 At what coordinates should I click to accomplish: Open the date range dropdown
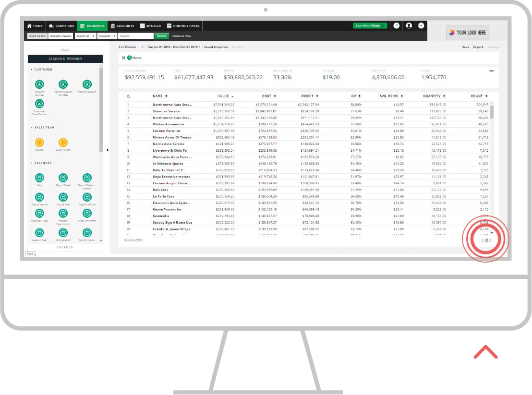pos(173,47)
